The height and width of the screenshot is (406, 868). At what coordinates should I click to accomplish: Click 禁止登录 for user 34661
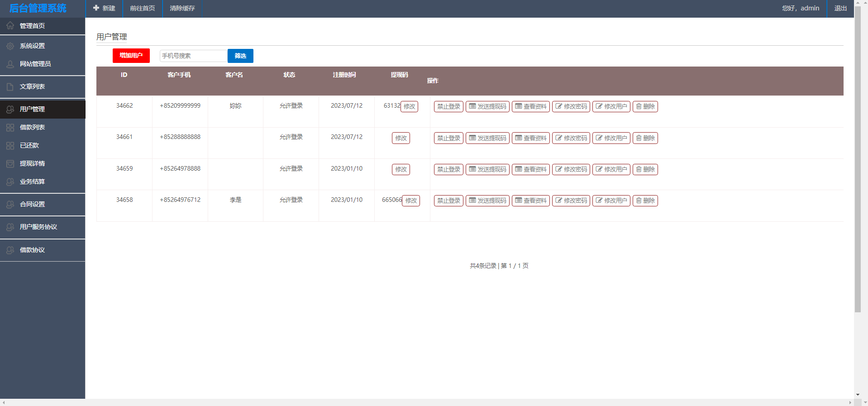[448, 138]
